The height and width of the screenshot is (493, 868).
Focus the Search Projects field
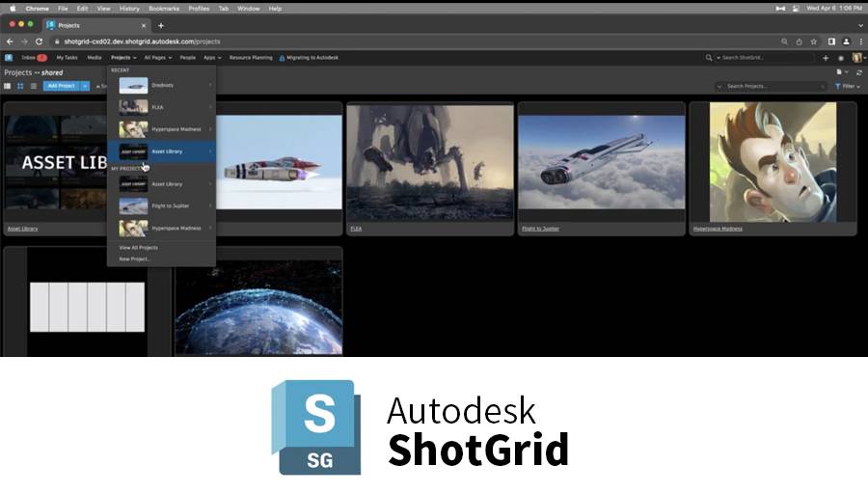[772, 86]
